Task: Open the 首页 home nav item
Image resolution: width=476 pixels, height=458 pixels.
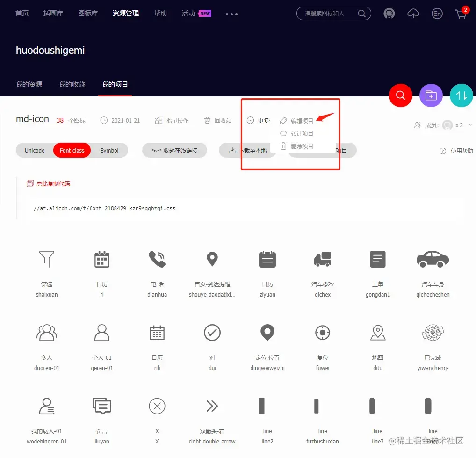Action: click(x=22, y=14)
